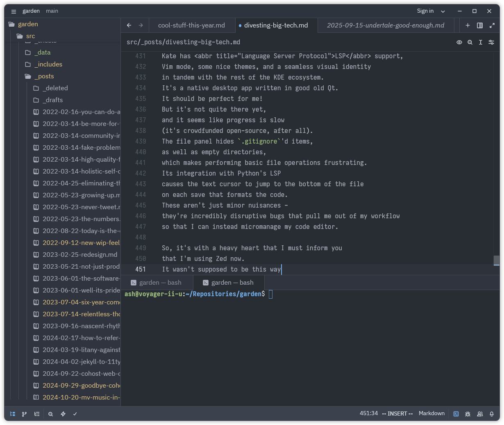Open the debugger panel bug icon
504x425 pixels.
(x=468, y=414)
